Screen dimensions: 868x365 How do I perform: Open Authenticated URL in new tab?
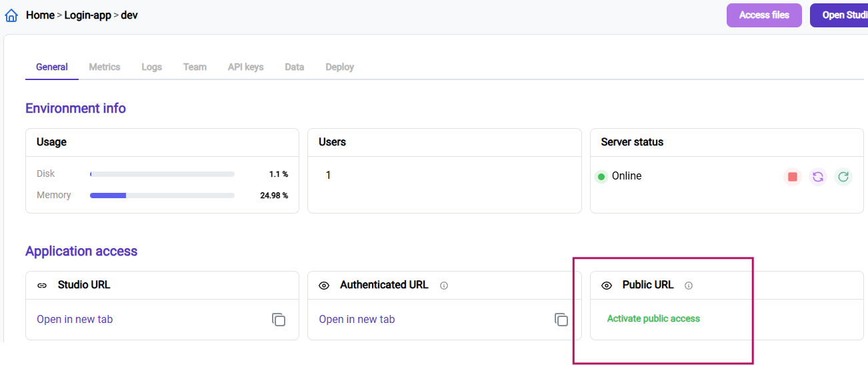(x=357, y=320)
